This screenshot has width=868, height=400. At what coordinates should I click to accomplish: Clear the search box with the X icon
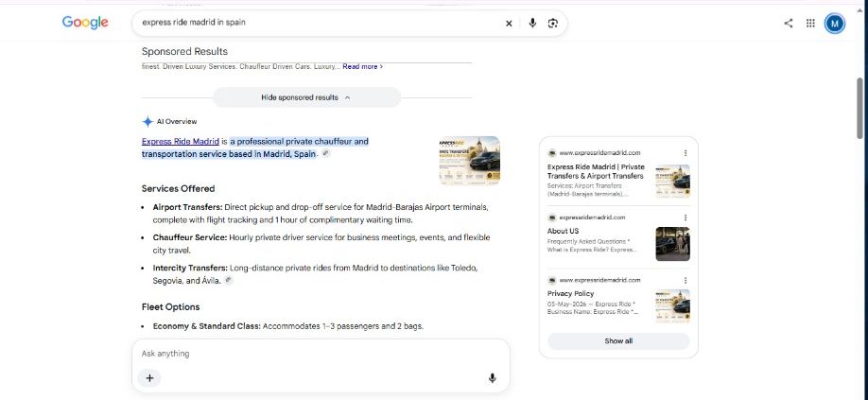[x=509, y=24]
